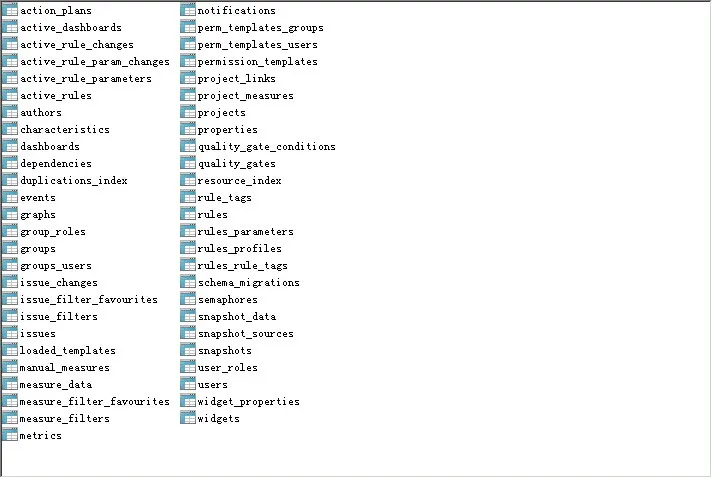Click the snapshots table icon
The width and height of the screenshot is (712, 478).
coord(188,350)
